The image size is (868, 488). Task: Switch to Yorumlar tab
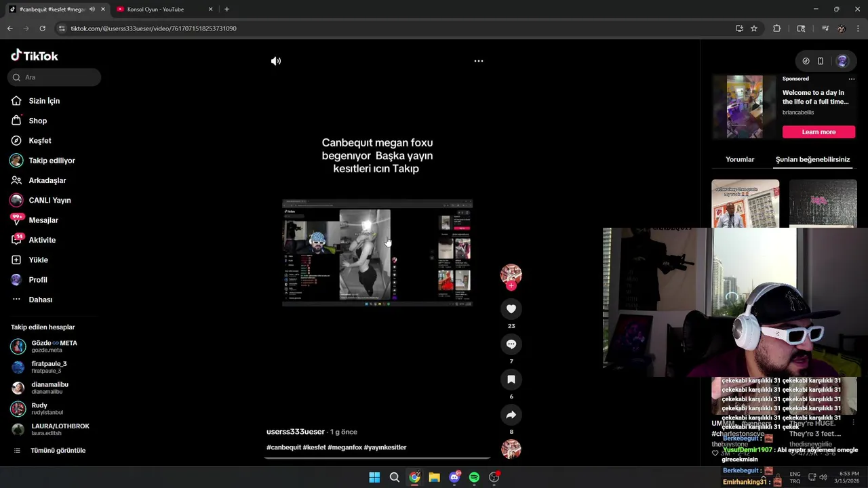click(740, 159)
